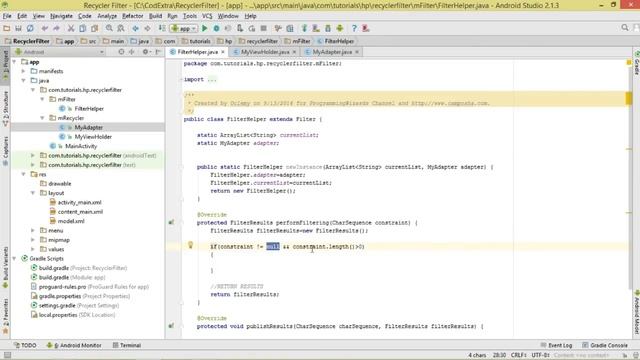640x360 pixels.
Task: Click the Scroll from Source target icon
Action: pyautogui.click(x=121, y=52)
